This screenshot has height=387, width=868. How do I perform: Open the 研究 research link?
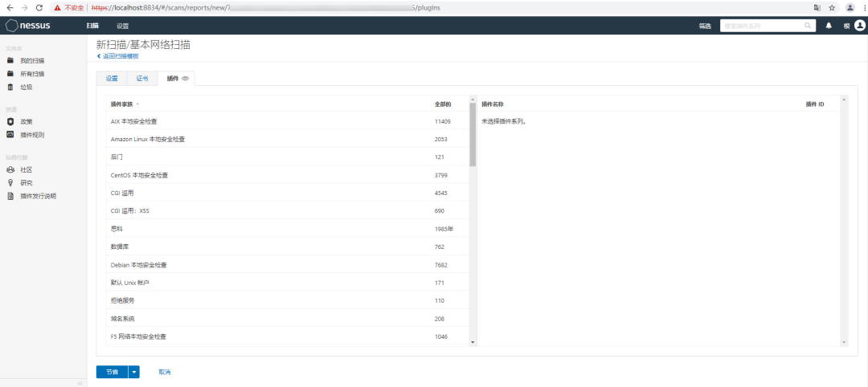[27, 182]
